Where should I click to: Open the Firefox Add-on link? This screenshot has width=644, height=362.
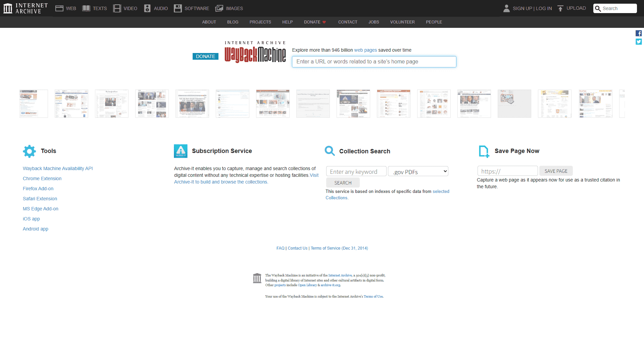(x=38, y=189)
